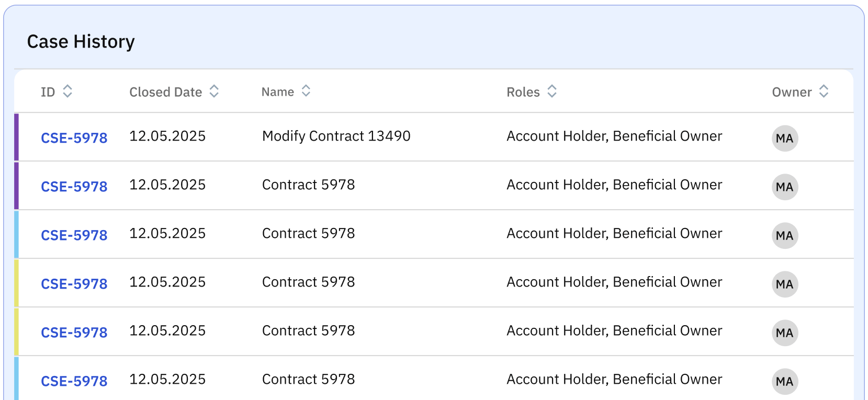Screen dimensions: 868x400
Task: Open CSE-5978 link for Modify Contract 13490
Action: 74,138
